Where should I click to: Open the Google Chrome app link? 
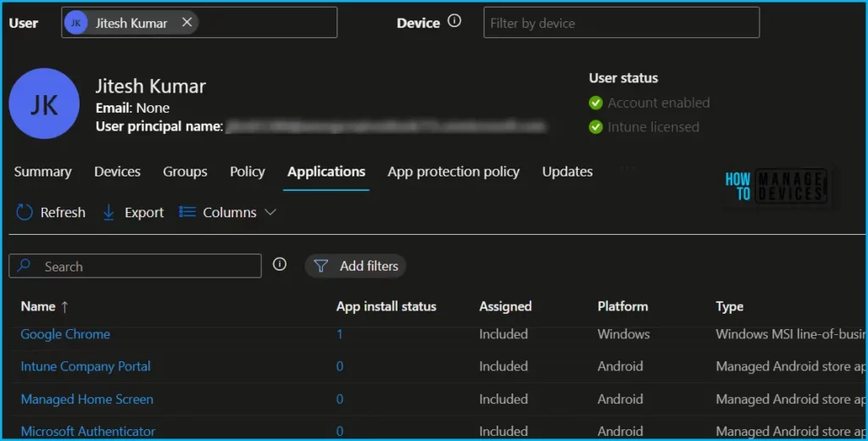click(x=65, y=334)
